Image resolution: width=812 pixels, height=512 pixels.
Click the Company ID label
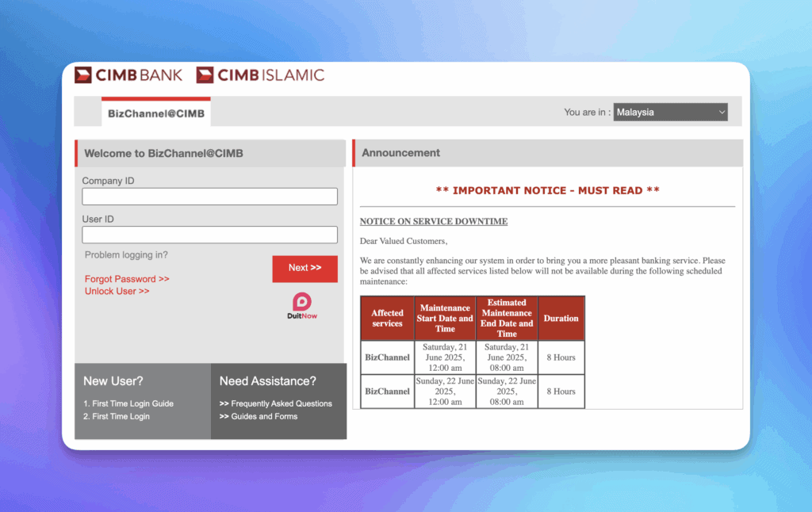pos(108,181)
